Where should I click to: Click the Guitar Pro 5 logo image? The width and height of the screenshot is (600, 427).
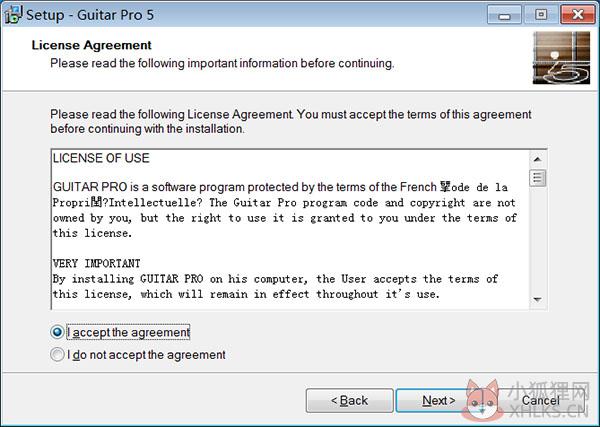[x=561, y=58]
